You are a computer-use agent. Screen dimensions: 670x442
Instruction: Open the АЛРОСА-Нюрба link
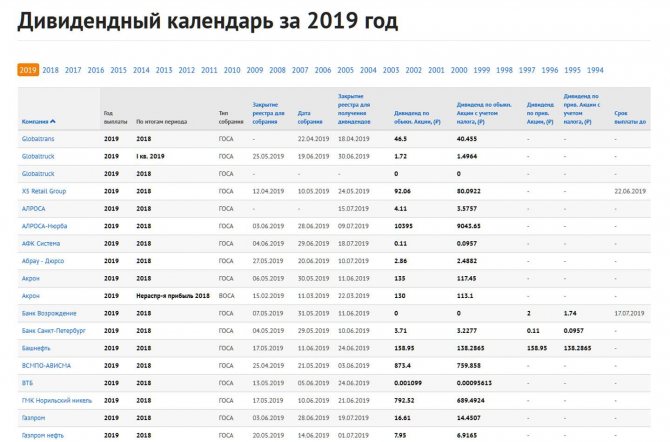[44, 226]
